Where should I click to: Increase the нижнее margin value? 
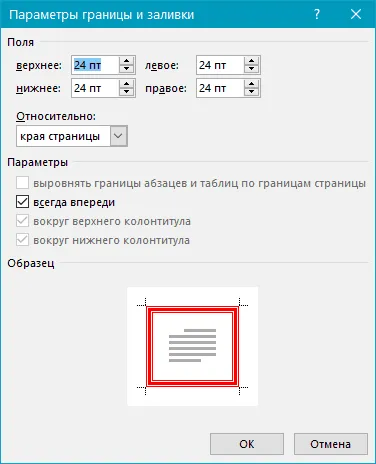[126, 84]
